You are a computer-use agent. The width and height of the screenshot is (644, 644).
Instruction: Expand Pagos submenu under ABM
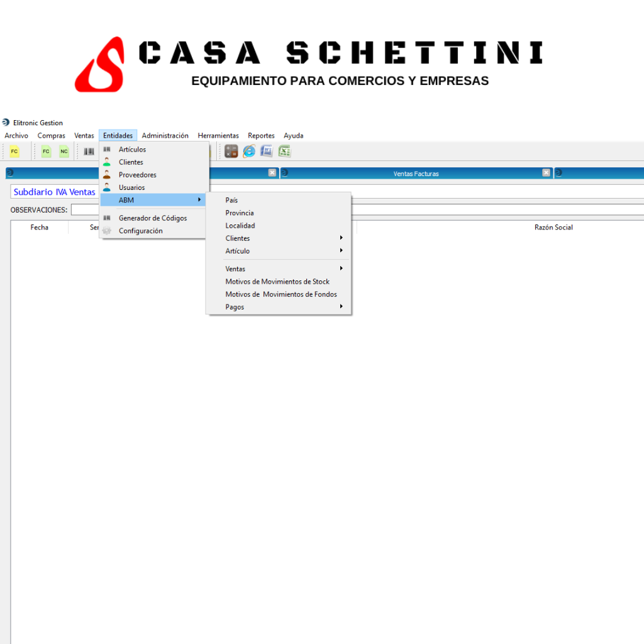pyautogui.click(x=279, y=307)
